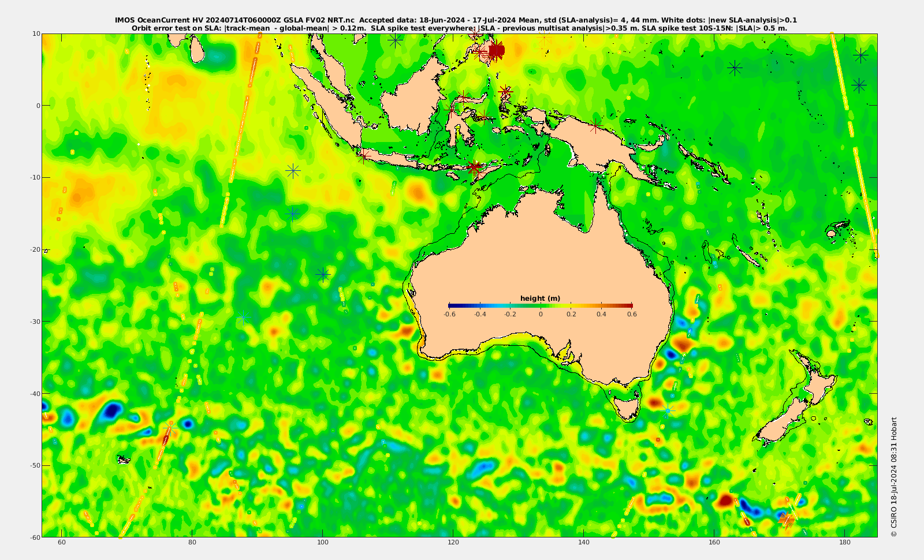Click the colorbar tick label "-0.4"
Viewport: 924px width, 560px height.
click(x=480, y=314)
